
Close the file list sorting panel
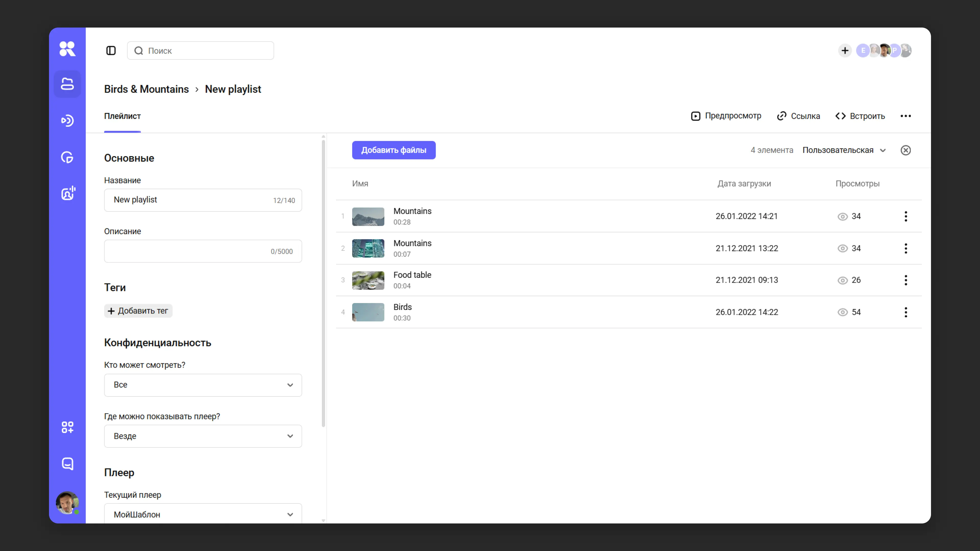point(905,150)
